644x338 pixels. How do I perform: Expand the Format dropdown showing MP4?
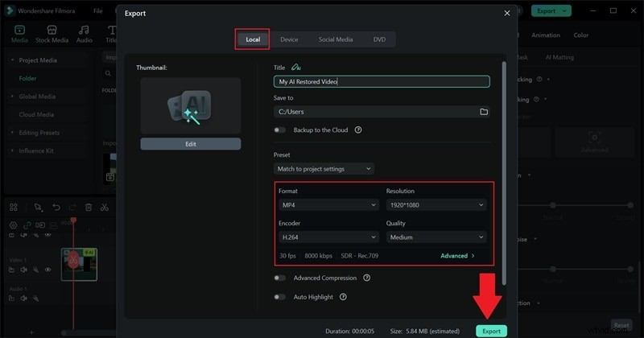click(x=327, y=205)
